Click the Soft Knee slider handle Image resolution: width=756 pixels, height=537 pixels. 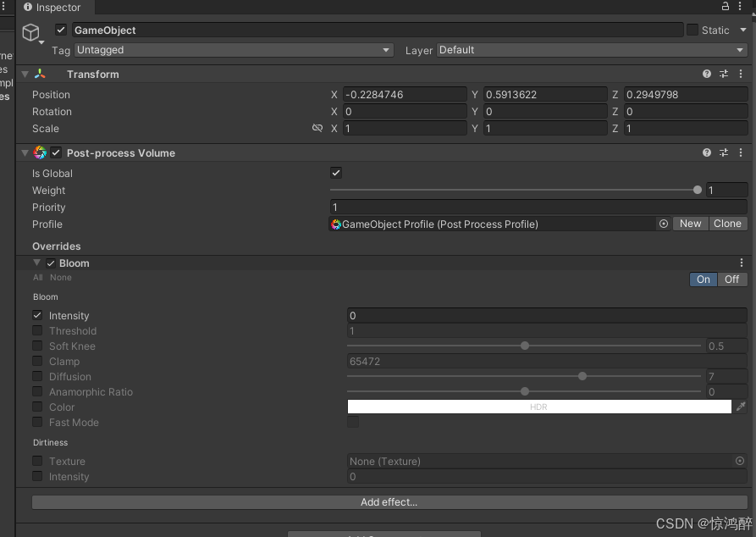[525, 346]
